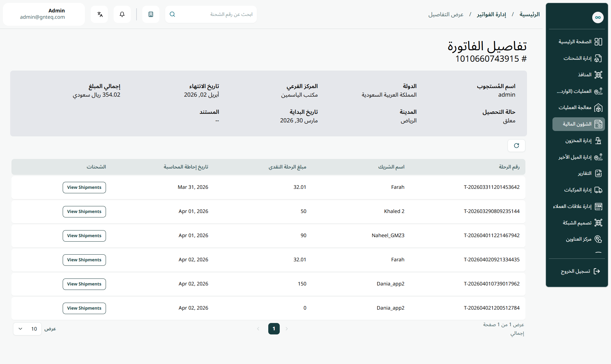This screenshot has height=364, width=611.
Task: View Shipments for trip T-202604020921334435
Action: [84, 260]
